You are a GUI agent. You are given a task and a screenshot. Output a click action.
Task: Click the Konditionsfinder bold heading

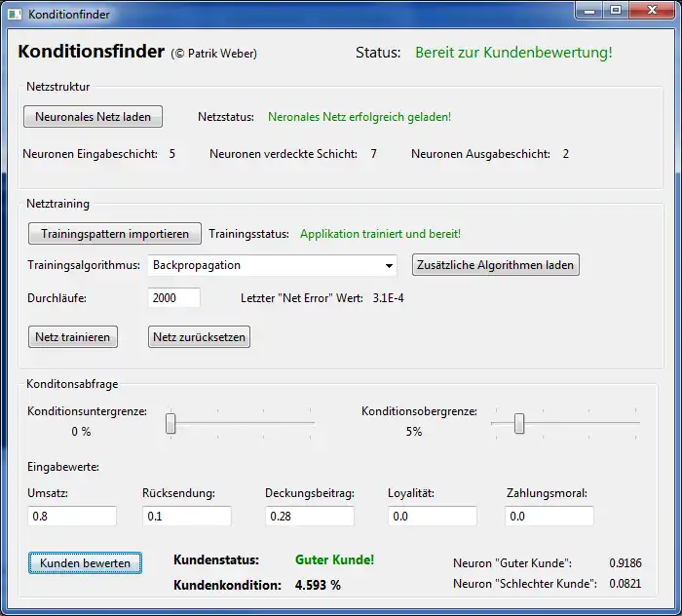[x=92, y=52]
